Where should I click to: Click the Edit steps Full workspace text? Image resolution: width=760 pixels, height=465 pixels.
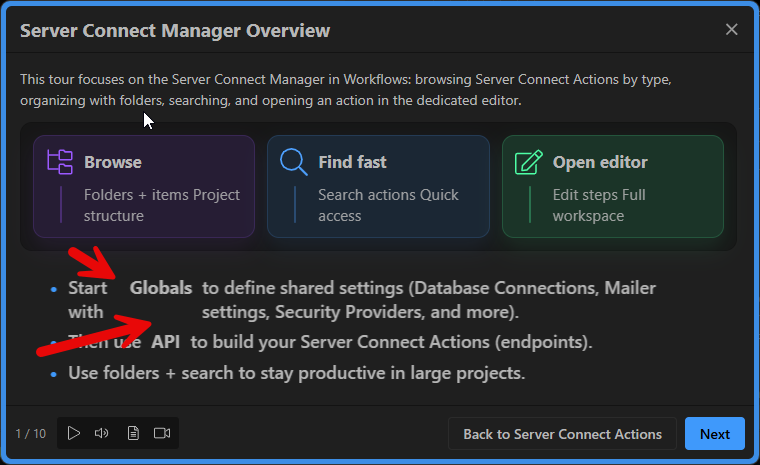point(599,205)
